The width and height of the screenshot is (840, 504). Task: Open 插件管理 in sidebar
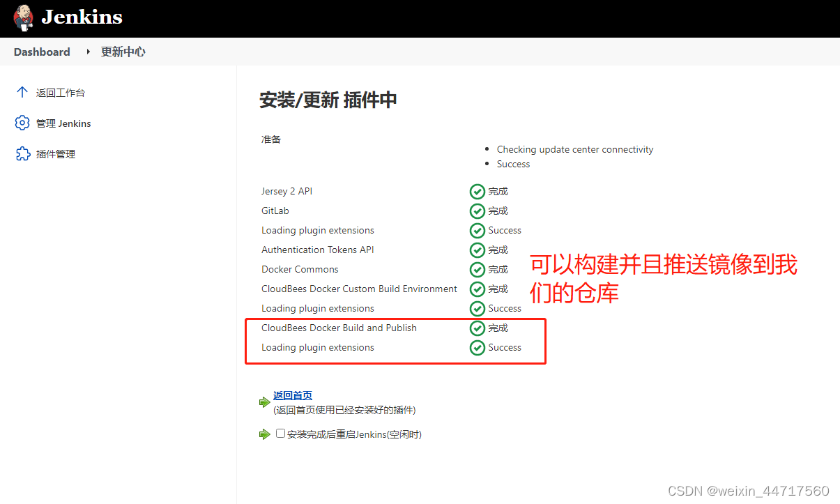pos(56,154)
